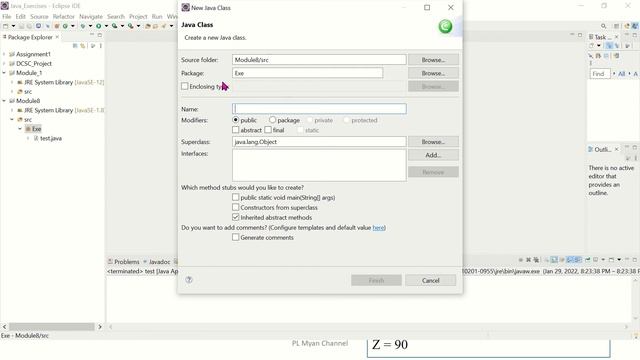Click the Name input field
The height and width of the screenshot is (360, 640).
319,109
